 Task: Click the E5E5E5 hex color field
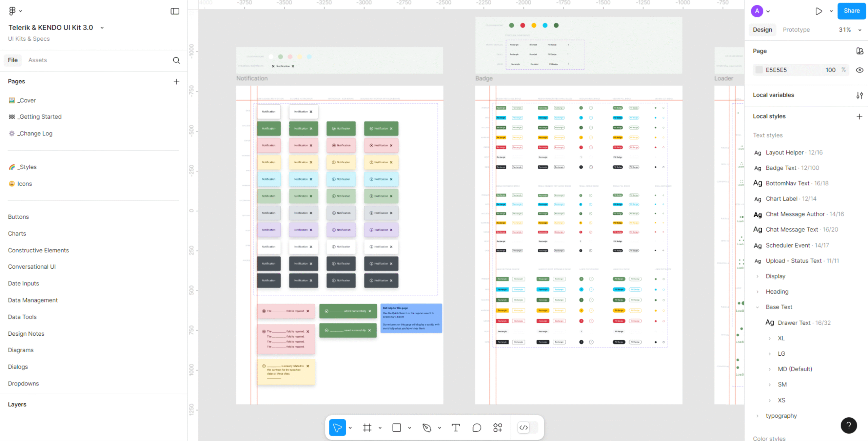776,70
